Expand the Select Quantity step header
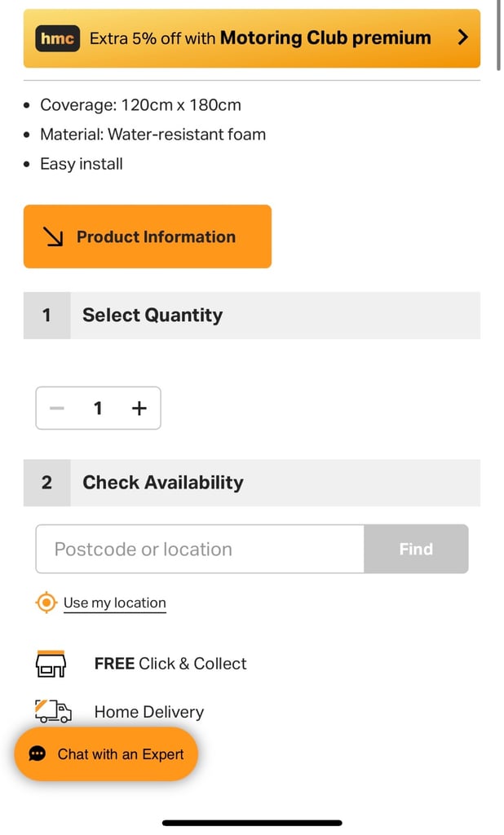 pyautogui.click(x=251, y=316)
